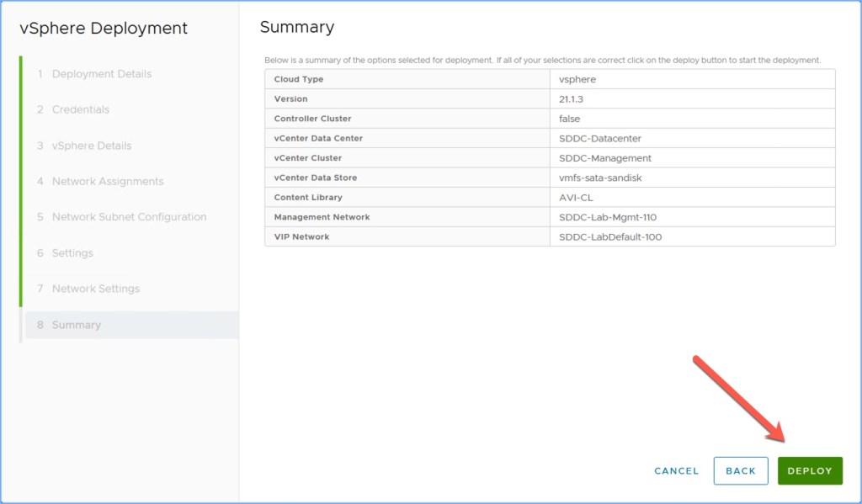Image resolution: width=862 pixels, height=504 pixels.
Task: Jump to Network Assignments step
Action: [x=107, y=181]
